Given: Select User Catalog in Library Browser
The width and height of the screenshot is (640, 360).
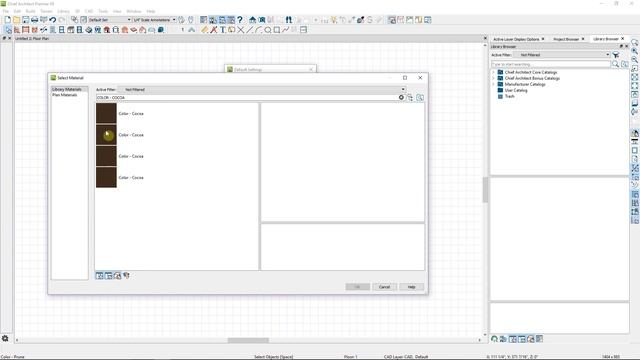Looking at the screenshot, I should click(x=516, y=91).
